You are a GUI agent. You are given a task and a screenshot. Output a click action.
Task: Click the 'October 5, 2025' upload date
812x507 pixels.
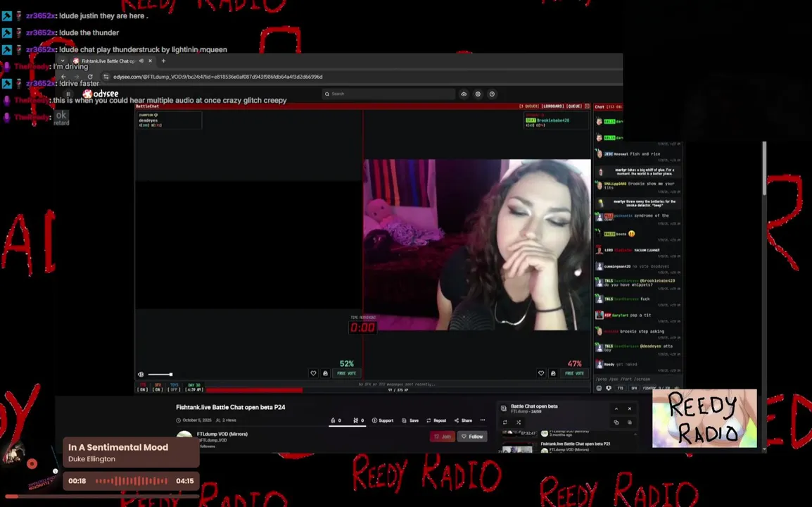pos(197,420)
